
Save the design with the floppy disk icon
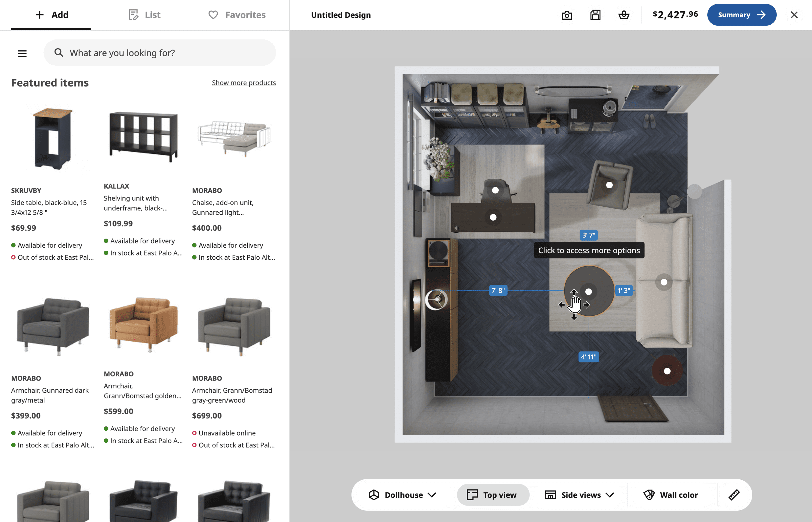pos(595,15)
